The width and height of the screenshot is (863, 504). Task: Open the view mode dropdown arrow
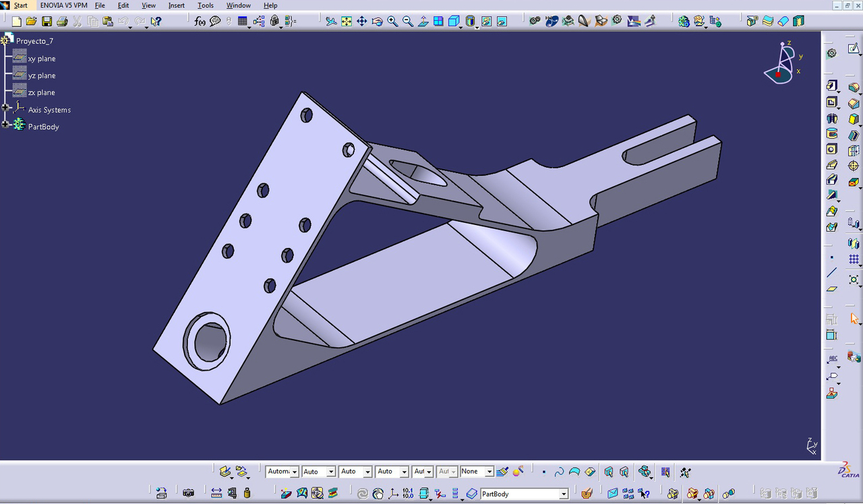[478, 26]
